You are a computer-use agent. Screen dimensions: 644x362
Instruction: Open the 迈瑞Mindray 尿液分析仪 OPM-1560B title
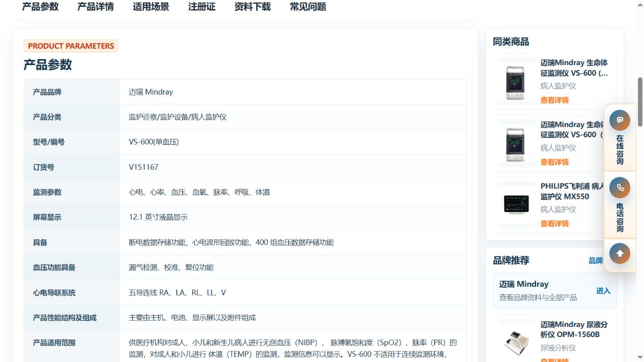click(574, 329)
